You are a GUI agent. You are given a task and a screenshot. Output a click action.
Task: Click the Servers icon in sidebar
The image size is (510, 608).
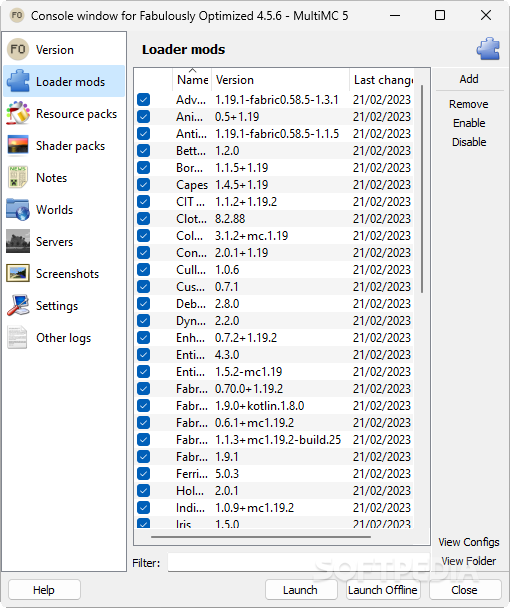point(18,241)
